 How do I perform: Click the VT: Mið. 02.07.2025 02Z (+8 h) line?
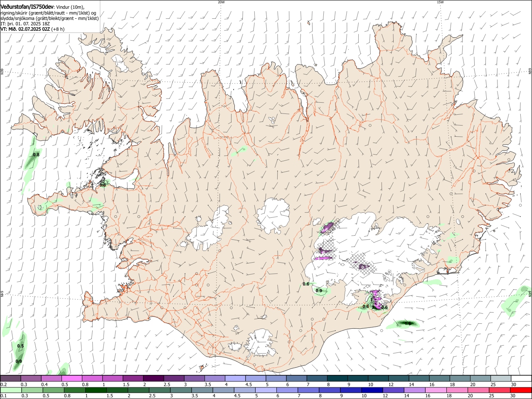point(32,29)
